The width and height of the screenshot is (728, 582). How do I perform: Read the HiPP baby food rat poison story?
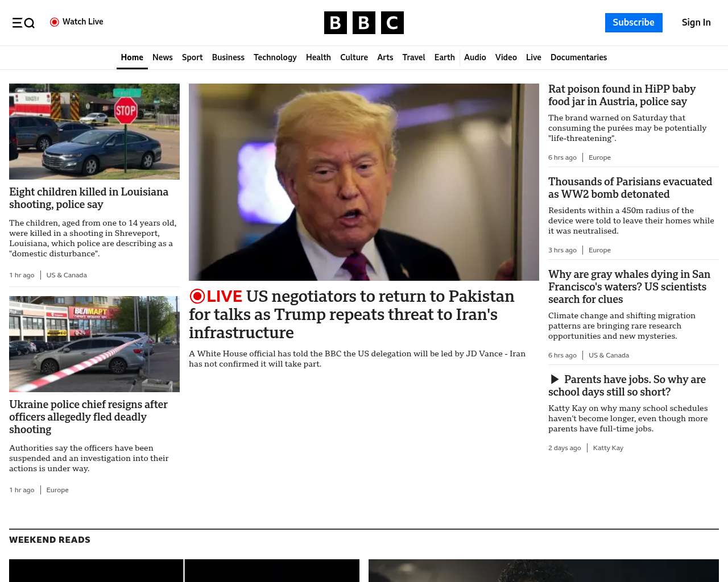point(622,95)
